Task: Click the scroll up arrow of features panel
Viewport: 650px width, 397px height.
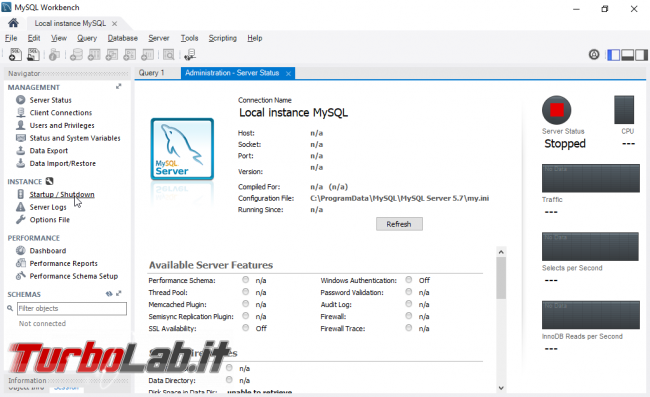Action: tap(501, 252)
